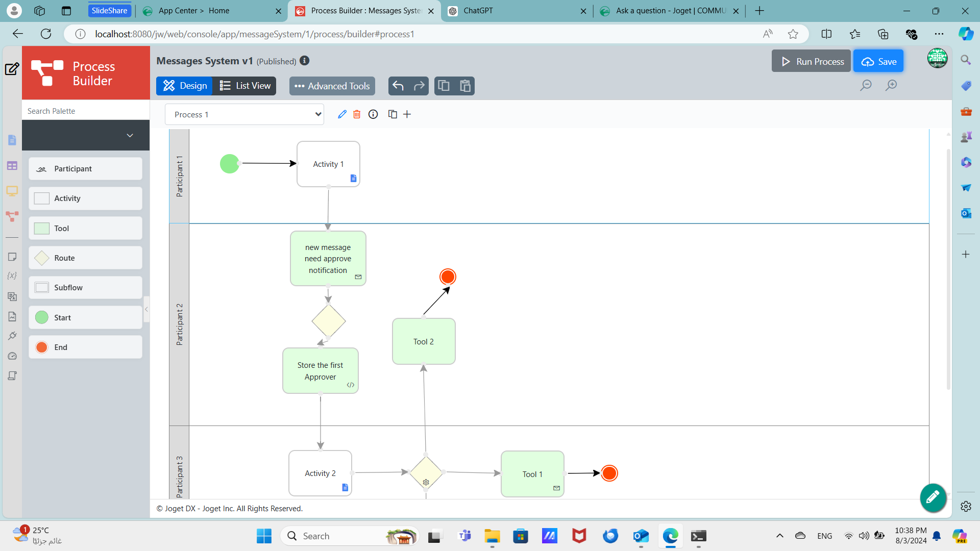This screenshot has height=551, width=980.
Task: Click the process information circle icon
Action: click(373, 114)
